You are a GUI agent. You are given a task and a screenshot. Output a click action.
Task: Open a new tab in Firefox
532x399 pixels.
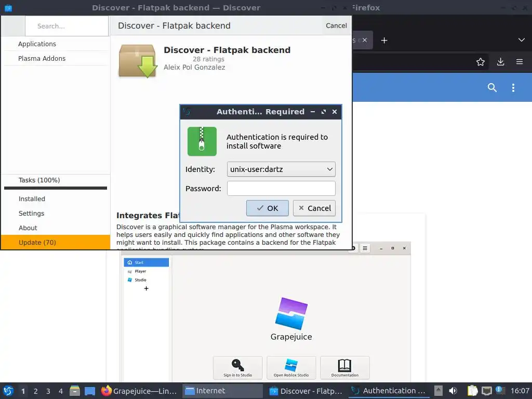tap(384, 41)
